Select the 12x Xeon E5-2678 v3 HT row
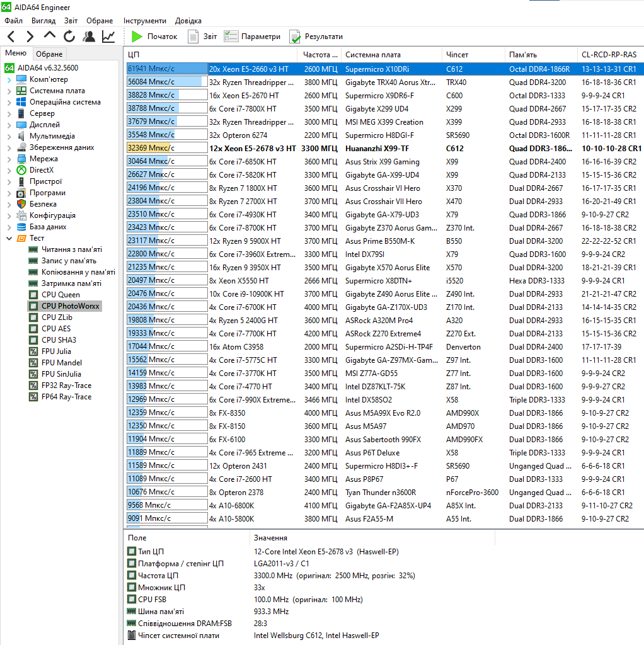 pyautogui.click(x=384, y=149)
